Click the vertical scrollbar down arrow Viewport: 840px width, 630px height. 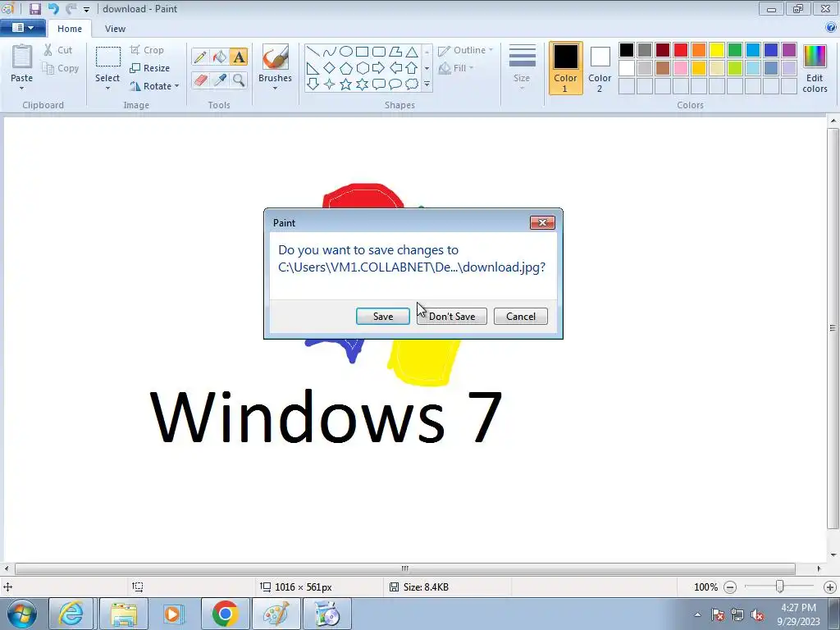tap(833, 555)
